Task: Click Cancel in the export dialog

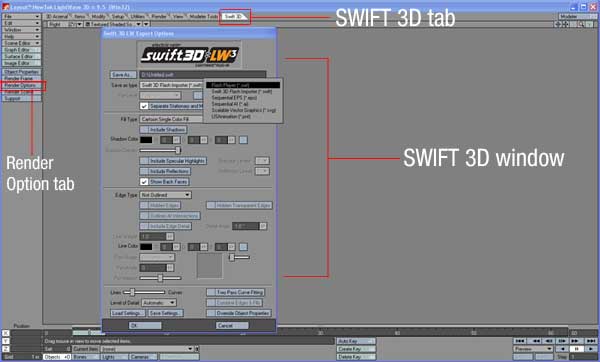Action: [x=232, y=325]
